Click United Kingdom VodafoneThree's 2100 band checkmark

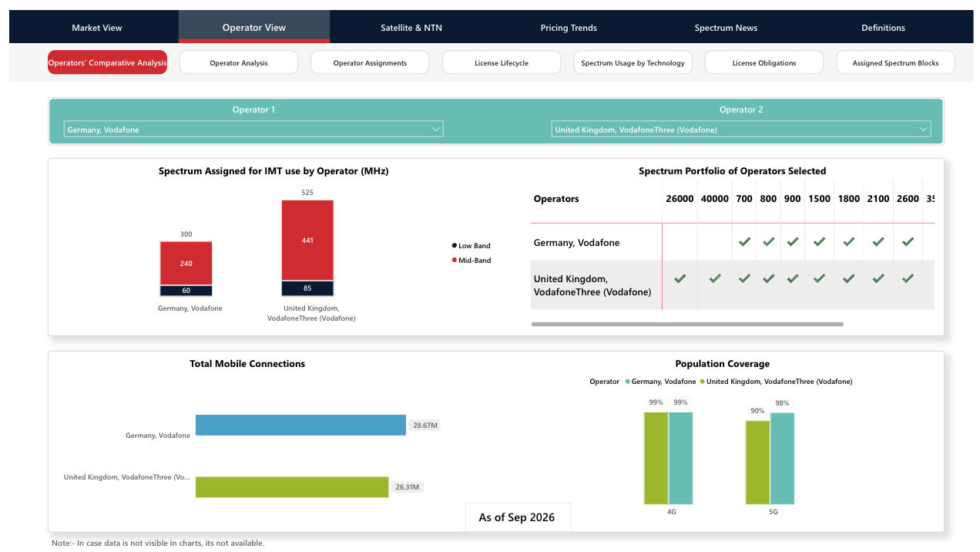click(x=878, y=279)
